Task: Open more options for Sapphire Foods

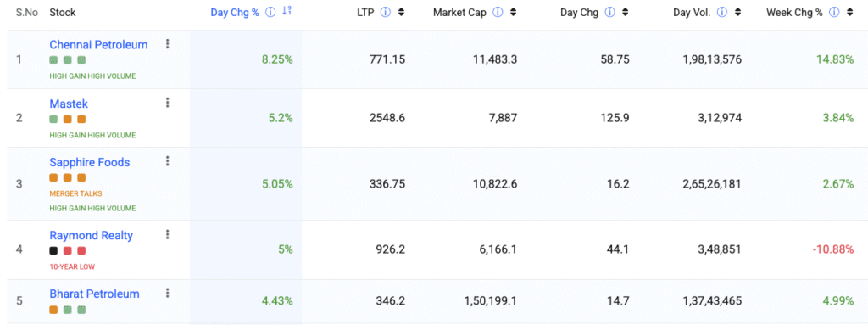Action: coord(168,161)
